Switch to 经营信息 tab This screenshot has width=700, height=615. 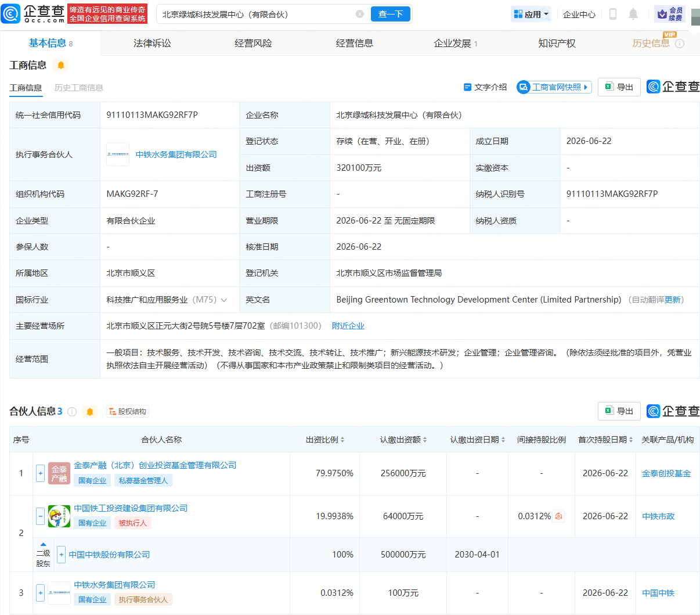(355, 43)
